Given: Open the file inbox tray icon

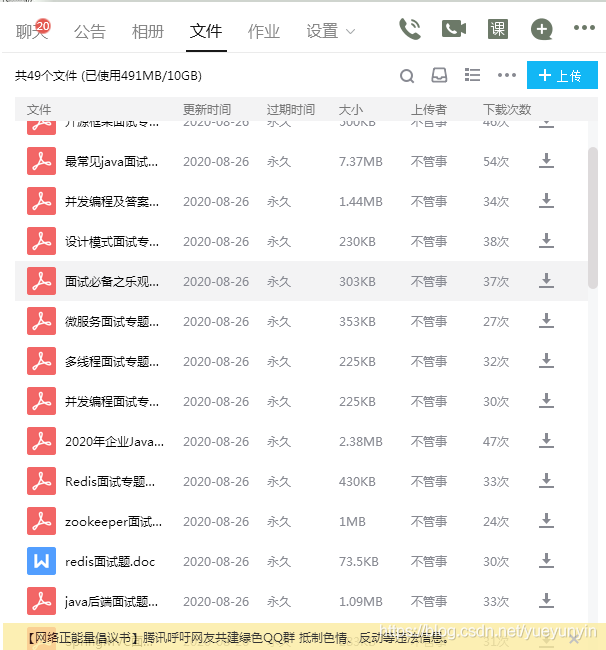Looking at the screenshot, I should 439,75.
